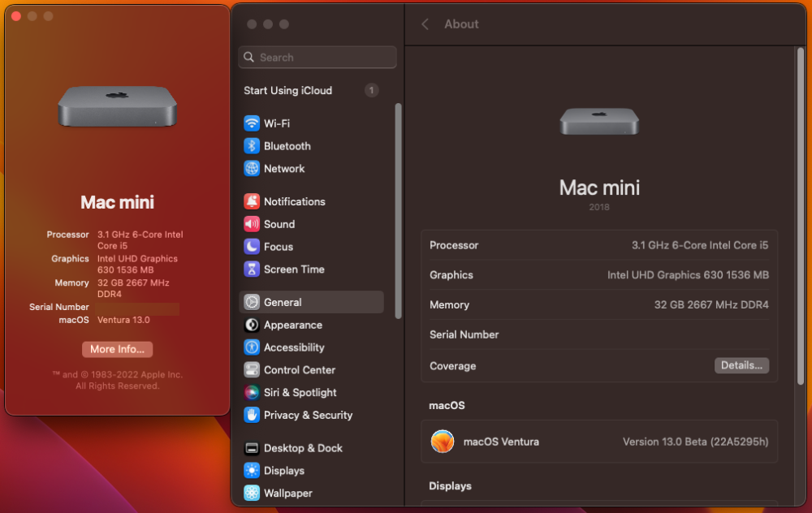Click 'Focus' label in sidebar

pos(279,247)
